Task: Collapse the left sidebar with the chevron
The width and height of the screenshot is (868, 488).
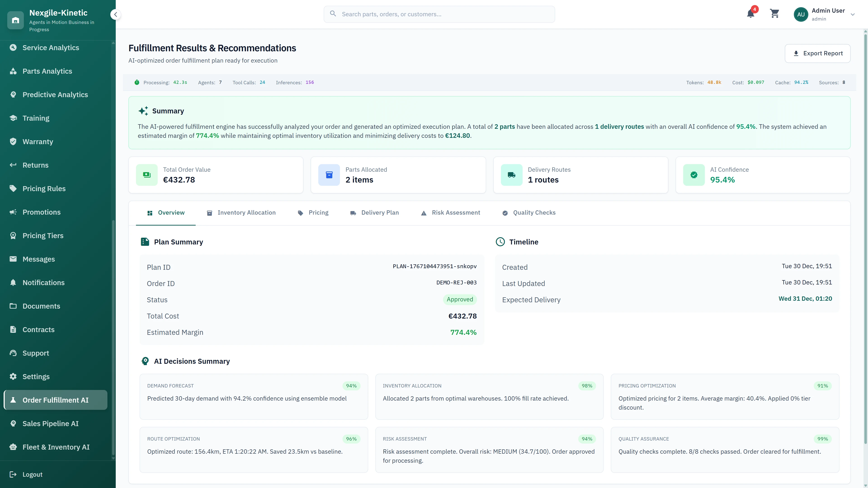Action: pos(116,14)
